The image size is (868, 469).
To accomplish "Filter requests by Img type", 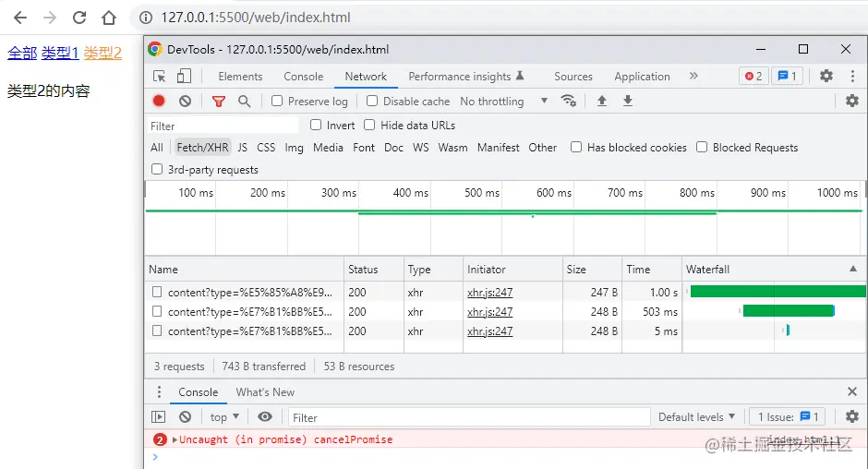I will pyautogui.click(x=294, y=148).
